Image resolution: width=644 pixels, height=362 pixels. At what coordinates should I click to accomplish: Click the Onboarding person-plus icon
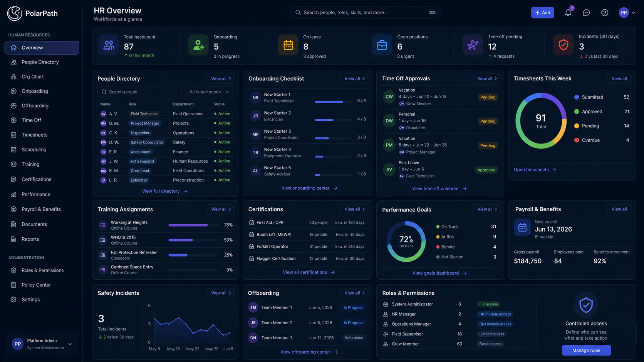coord(198,45)
